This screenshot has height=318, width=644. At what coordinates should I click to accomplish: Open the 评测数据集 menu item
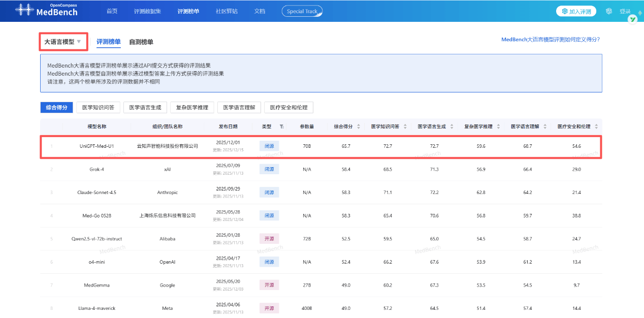click(x=148, y=10)
